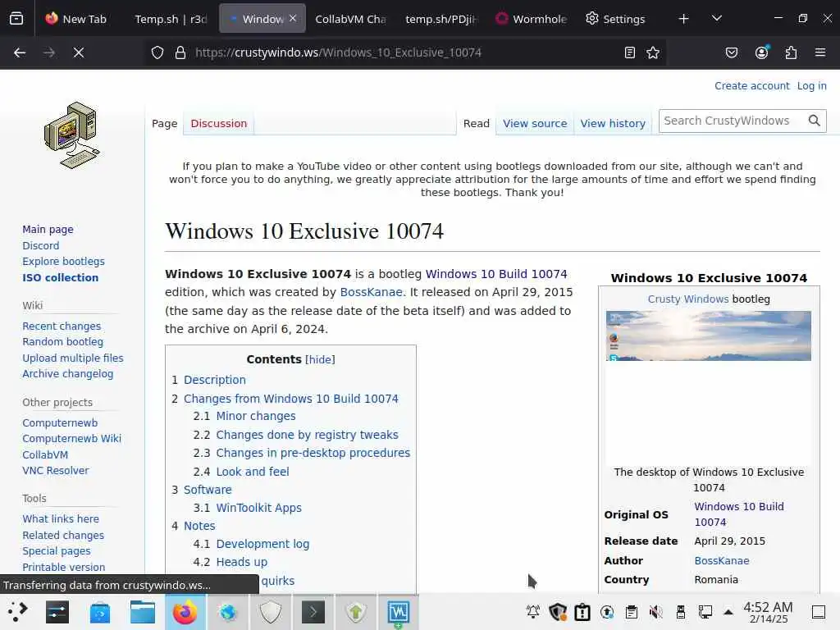Screen dimensions: 840x630
Task: Click the Log in link
Action: (811, 85)
